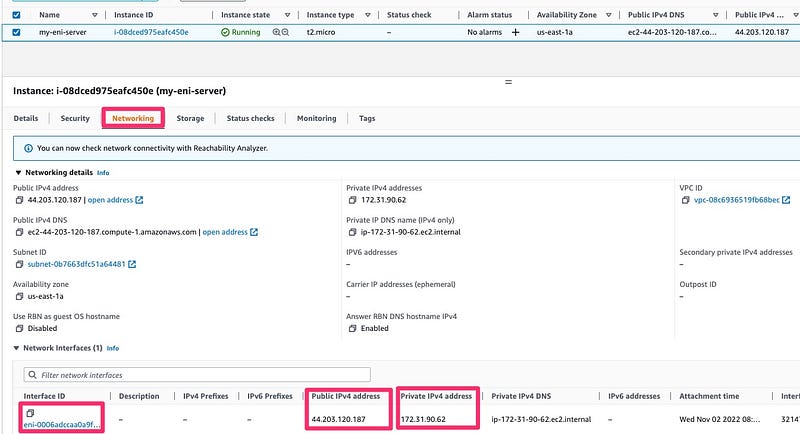Open the Monitoring tab
The height and width of the screenshot is (434, 800).
317,118
